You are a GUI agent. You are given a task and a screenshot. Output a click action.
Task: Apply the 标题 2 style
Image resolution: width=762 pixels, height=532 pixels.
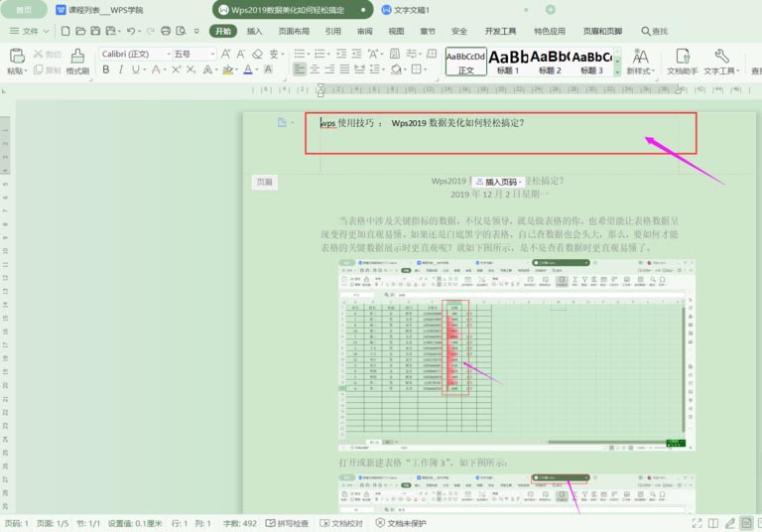(550, 62)
